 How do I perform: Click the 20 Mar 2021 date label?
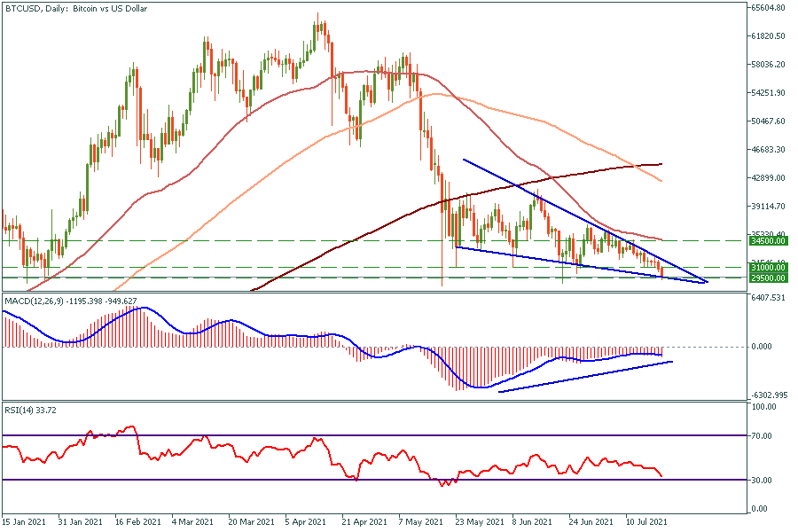click(x=252, y=522)
